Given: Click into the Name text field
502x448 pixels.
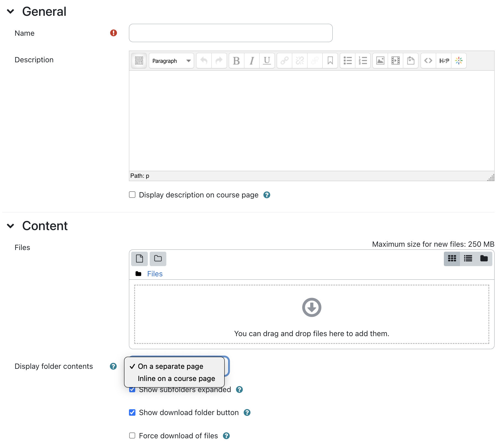Looking at the screenshot, I should click(231, 33).
